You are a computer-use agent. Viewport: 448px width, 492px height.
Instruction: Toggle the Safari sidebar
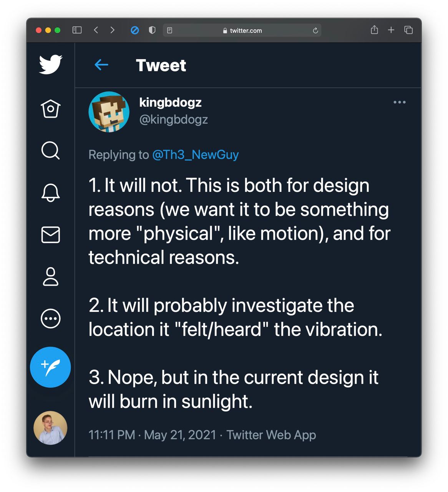coord(77,30)
